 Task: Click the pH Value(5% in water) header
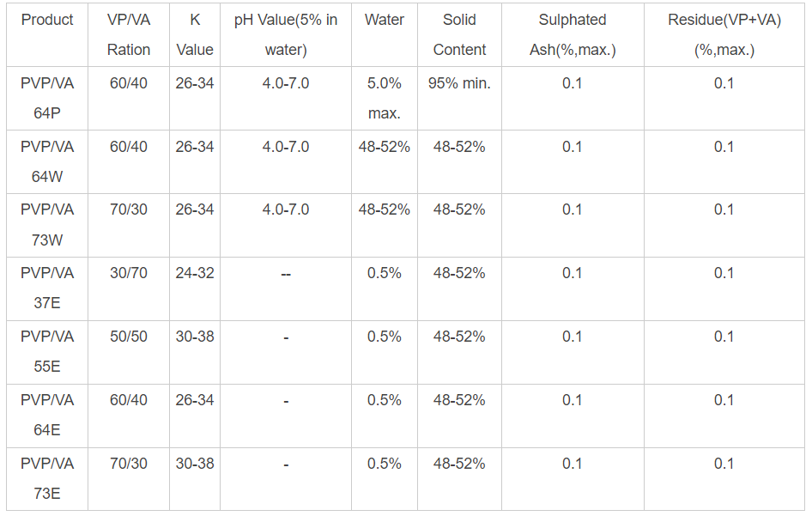click(x=286, y=34)
